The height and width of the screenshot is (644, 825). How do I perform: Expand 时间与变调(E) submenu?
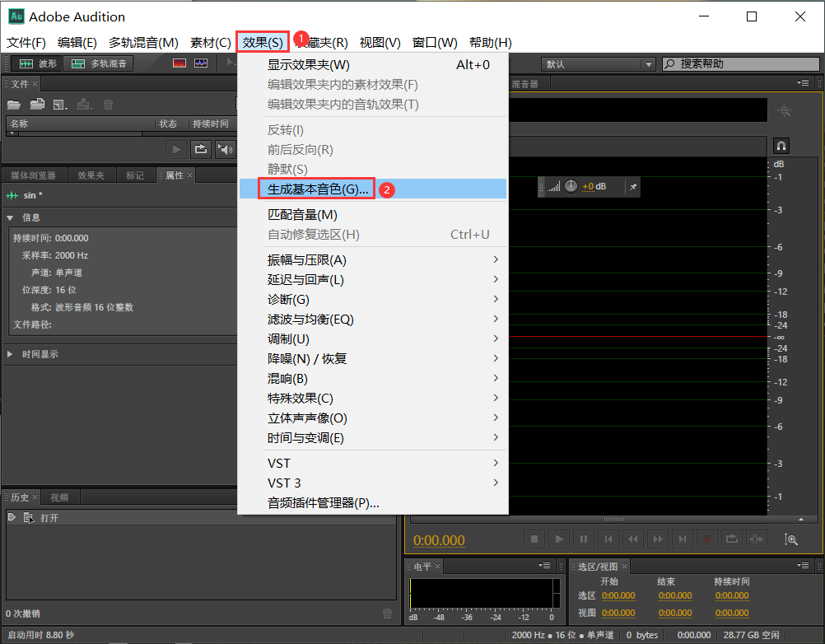372,438
